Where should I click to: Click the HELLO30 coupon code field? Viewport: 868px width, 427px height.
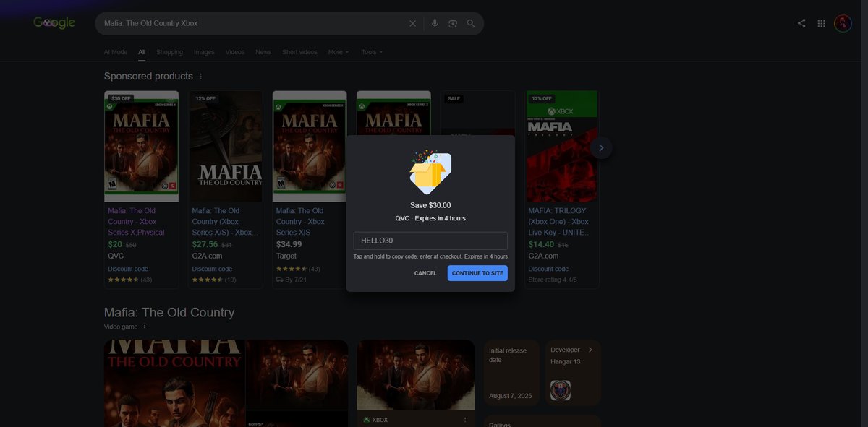[430, 241]
